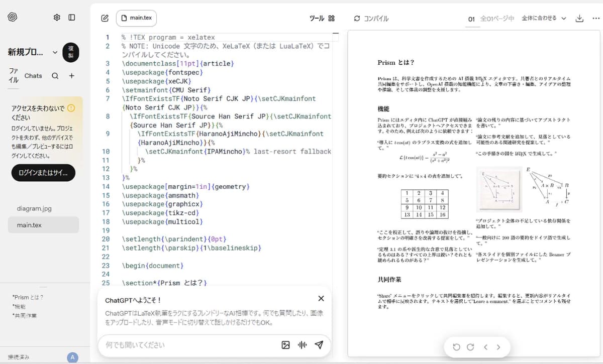Click the 複製 duplicate button

[71, 53]
